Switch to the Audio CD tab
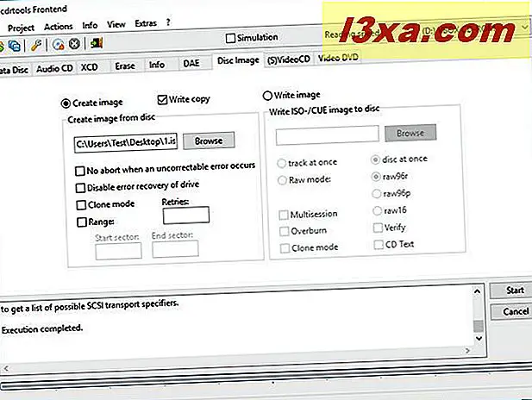Screen dimensions: 532x400 tap(54, 68)
